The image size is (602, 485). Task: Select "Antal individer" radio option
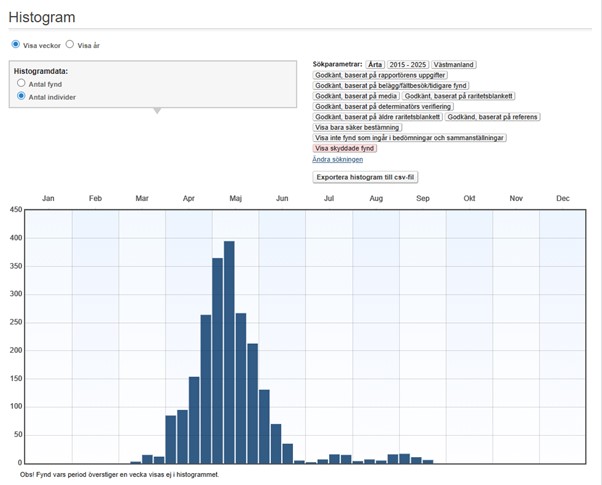pos(22,97)
